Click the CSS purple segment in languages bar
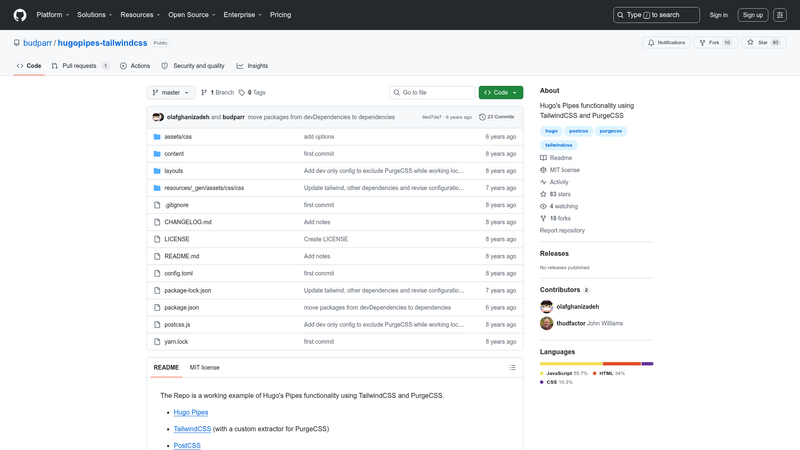The width and height of the screenshot is (800, 450). (x=647, y=364)
